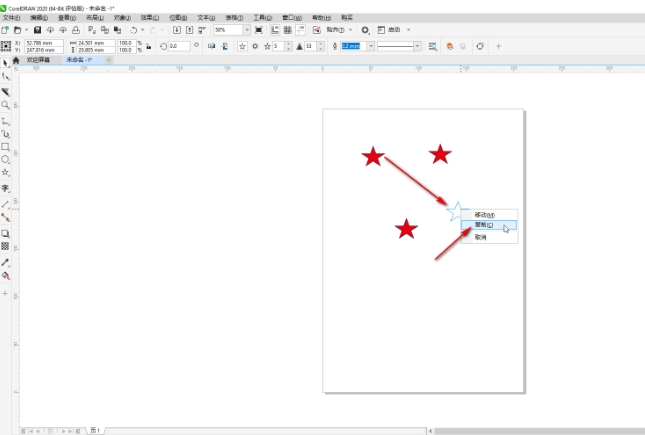Screen dimensions: 645x435
Task: Switch to the 欢迎屏幕 tab
Action: (39, 60)
